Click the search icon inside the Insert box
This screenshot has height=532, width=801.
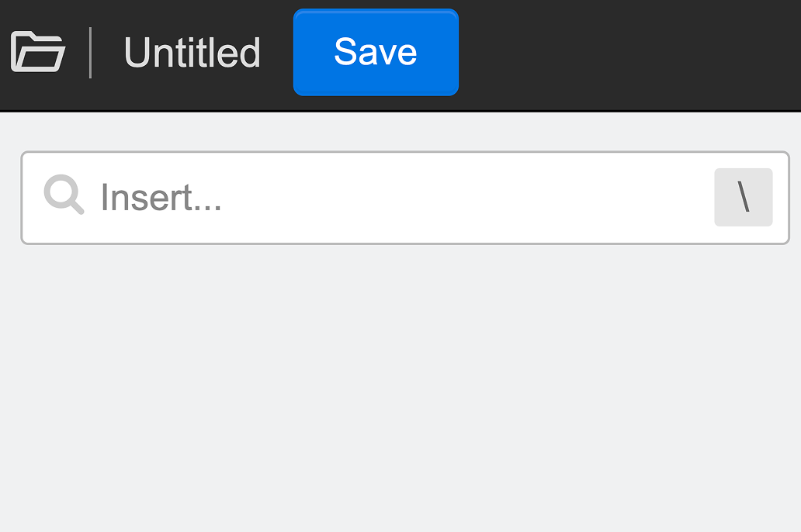tap(64, 195)
